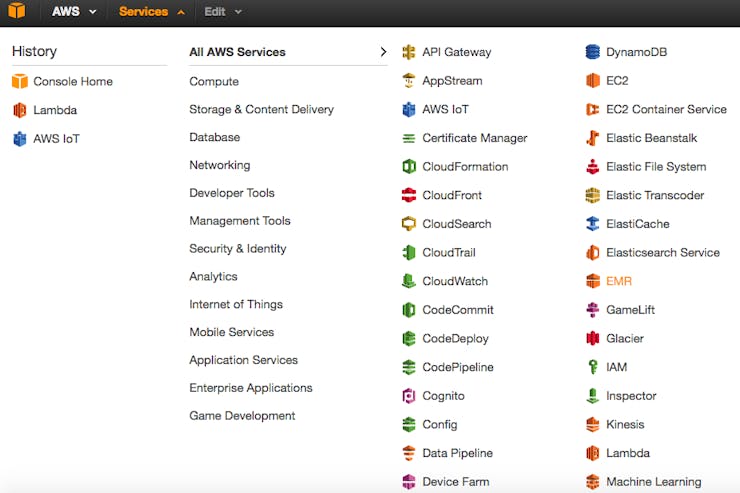Click the Elastic Transcoder icon
740x493 pixels.
coord(592,195)
